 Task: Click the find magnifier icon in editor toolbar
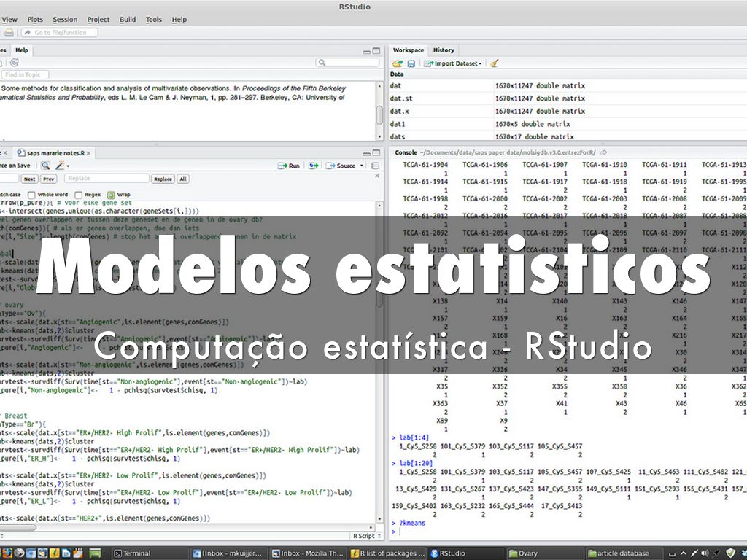click(x=45, y=166)
